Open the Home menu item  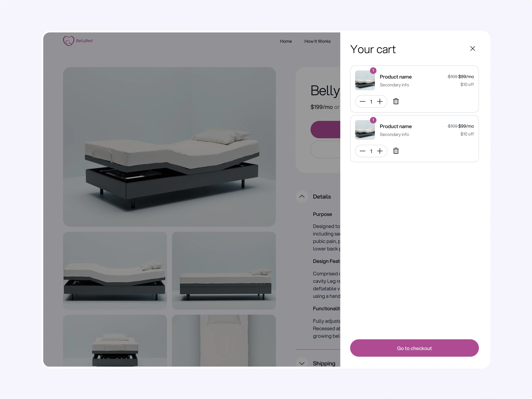286,41
